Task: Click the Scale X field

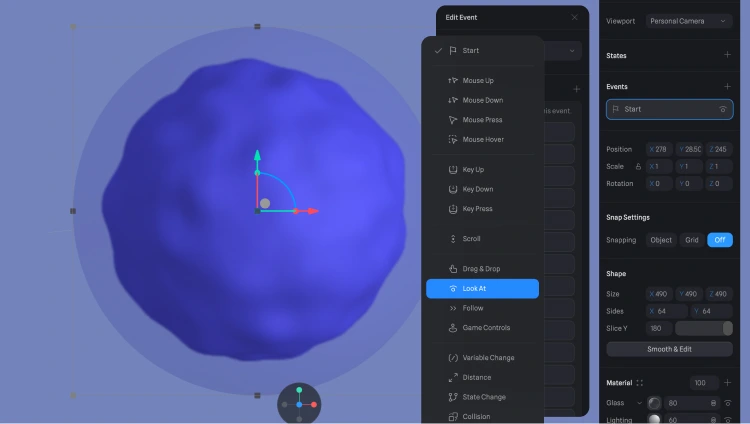Action: coord(659,167)
